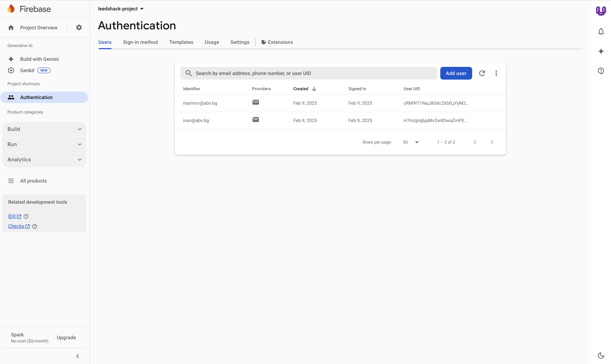Open the Checks link
611x364 pixels.
coord(16,226)
